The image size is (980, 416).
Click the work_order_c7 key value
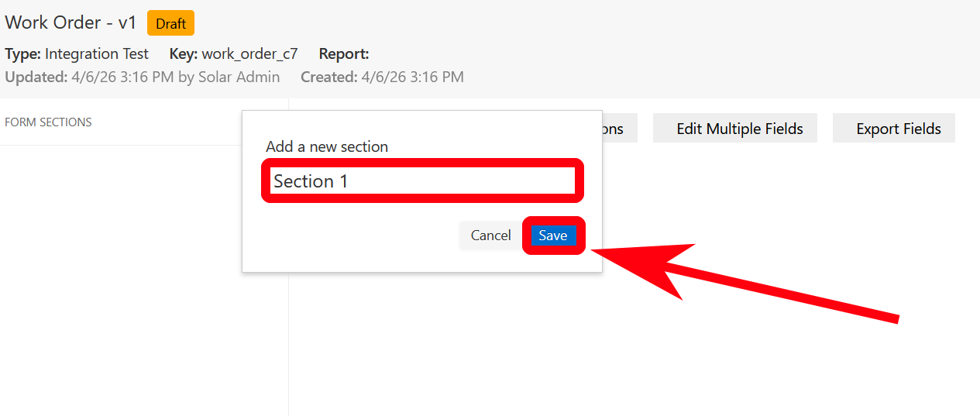pos(249,54)
